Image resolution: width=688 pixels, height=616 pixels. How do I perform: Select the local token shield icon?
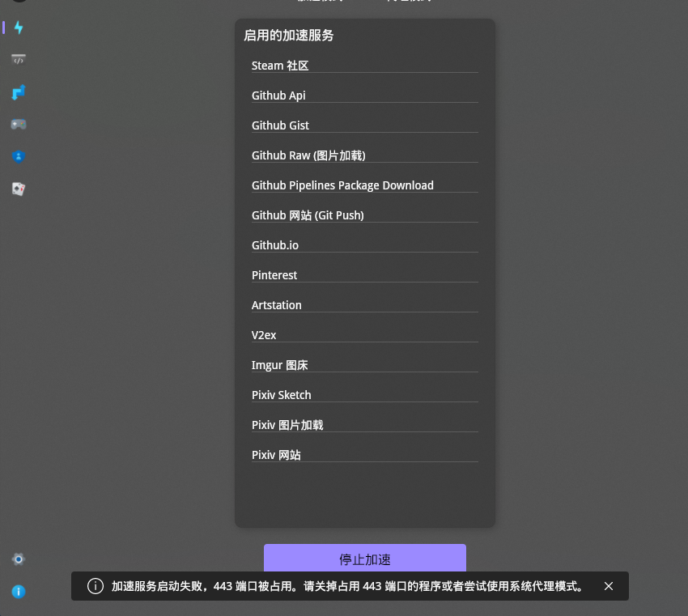18,156
